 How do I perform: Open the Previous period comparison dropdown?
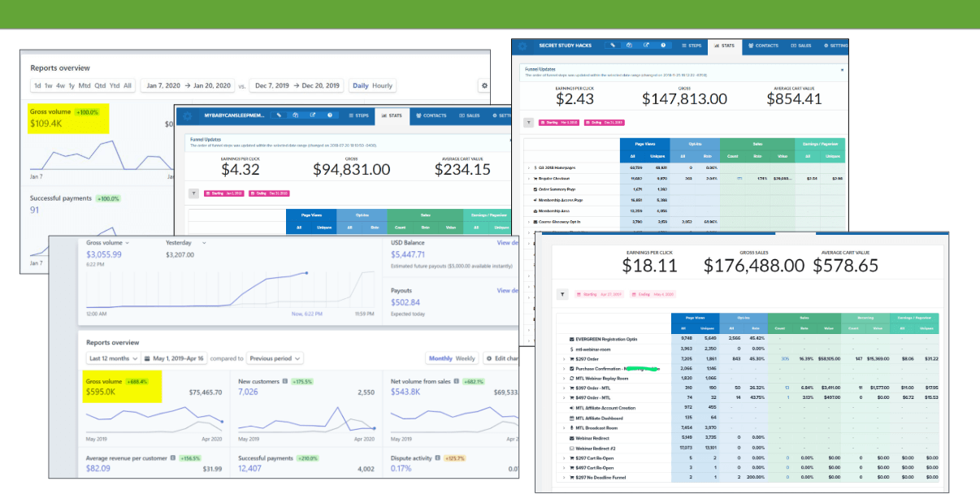(x=275, y=358)
